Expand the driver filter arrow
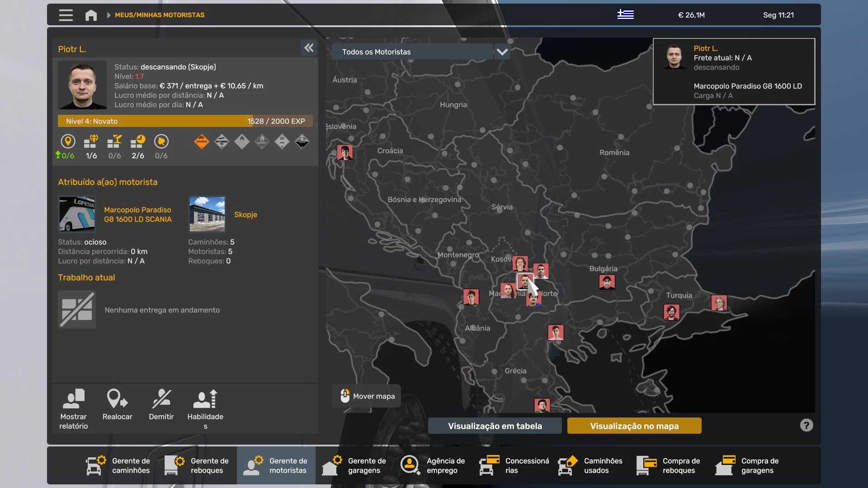The width and height of the screenshot is (868, 488). tap(502, 52)
